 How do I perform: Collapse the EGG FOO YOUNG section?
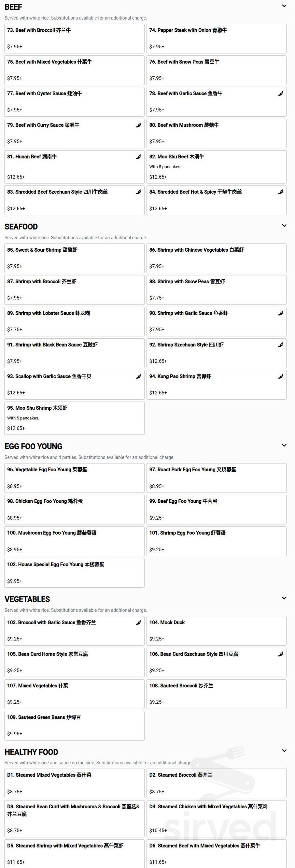click(284, 446)
